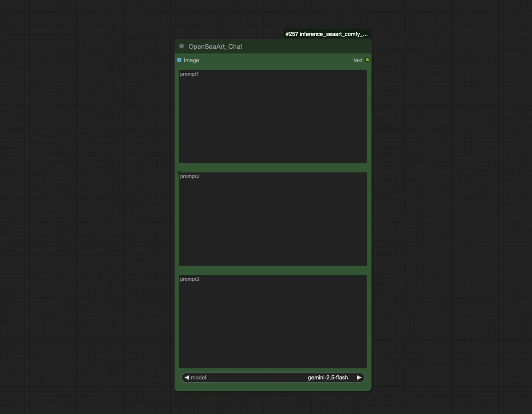This screenshot has width=532, height=414.
Task: Click the prompt3 placeholder label
Action: tap(189, 279)
